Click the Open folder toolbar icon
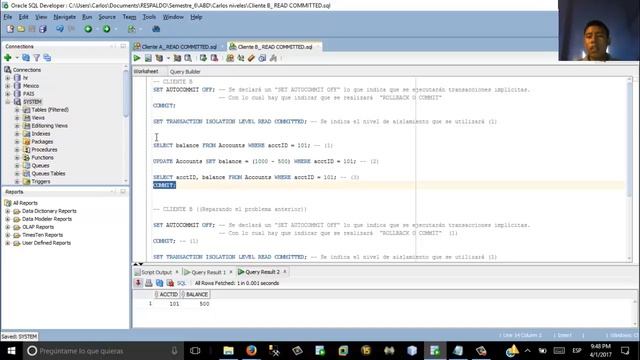This screenshot has height=360, width=640. [x=21, y=29]
